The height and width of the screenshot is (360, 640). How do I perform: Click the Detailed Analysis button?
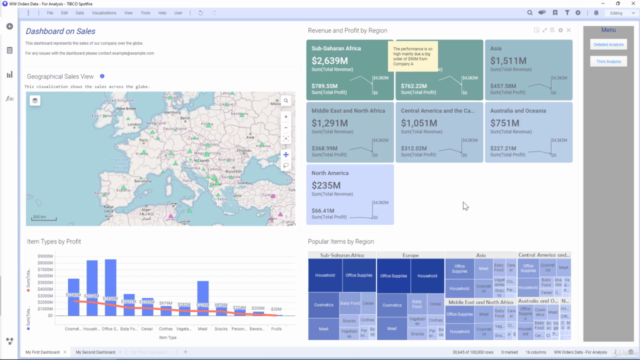click(x=609, y=44)
